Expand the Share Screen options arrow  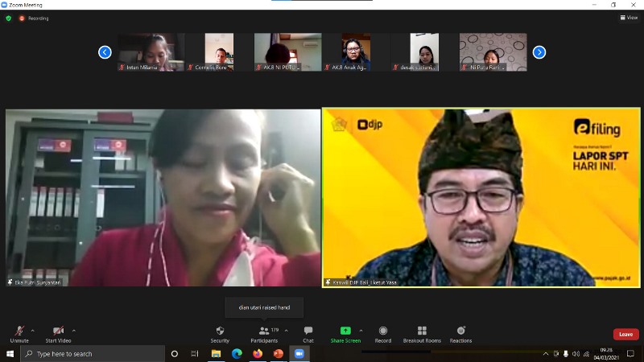coord(361,331)
